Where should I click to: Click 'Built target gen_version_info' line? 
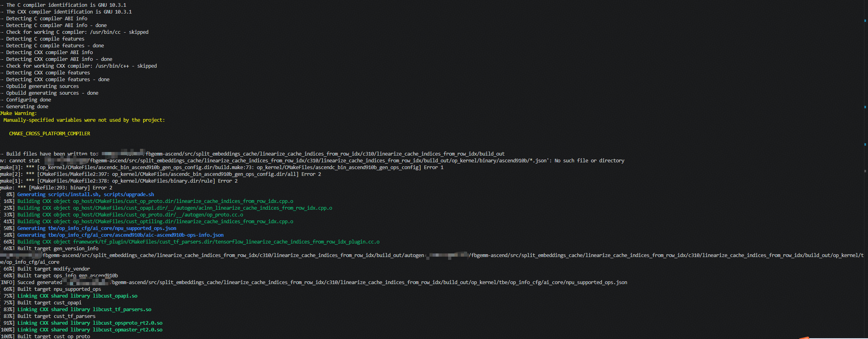(49, 249)
